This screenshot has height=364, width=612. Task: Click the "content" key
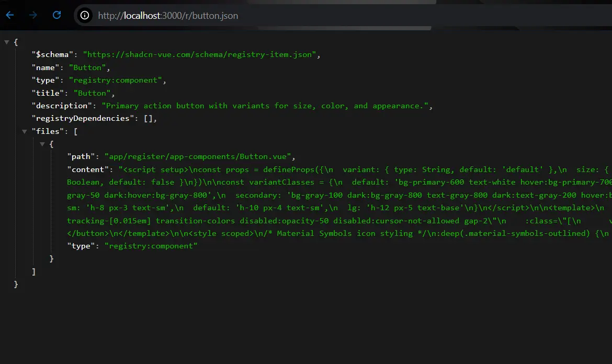tap(88, 169)
